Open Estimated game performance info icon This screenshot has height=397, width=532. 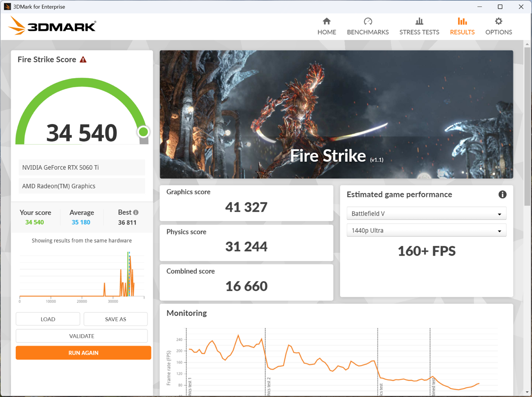(502, 194)
